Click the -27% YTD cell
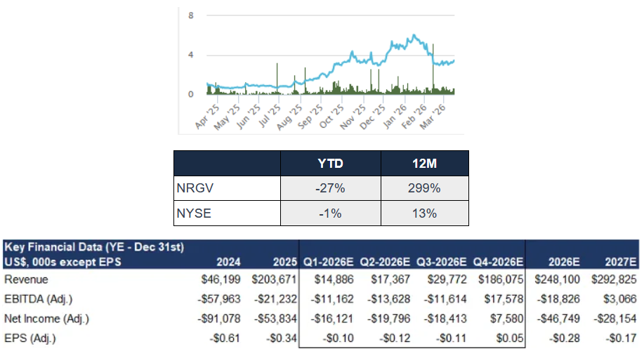The width and height of the screenshot is (644, 349). click(330, 188)
